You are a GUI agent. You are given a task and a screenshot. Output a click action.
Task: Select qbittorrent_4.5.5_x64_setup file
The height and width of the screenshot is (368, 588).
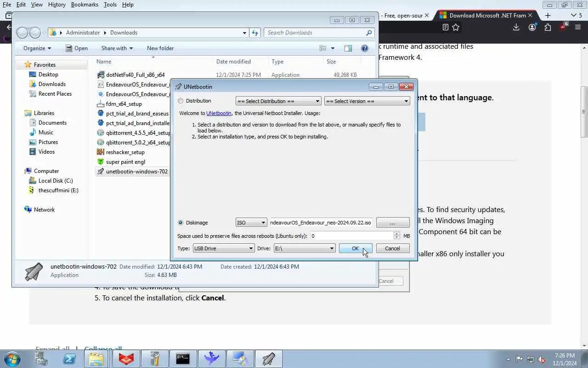(x=134, y=133)
